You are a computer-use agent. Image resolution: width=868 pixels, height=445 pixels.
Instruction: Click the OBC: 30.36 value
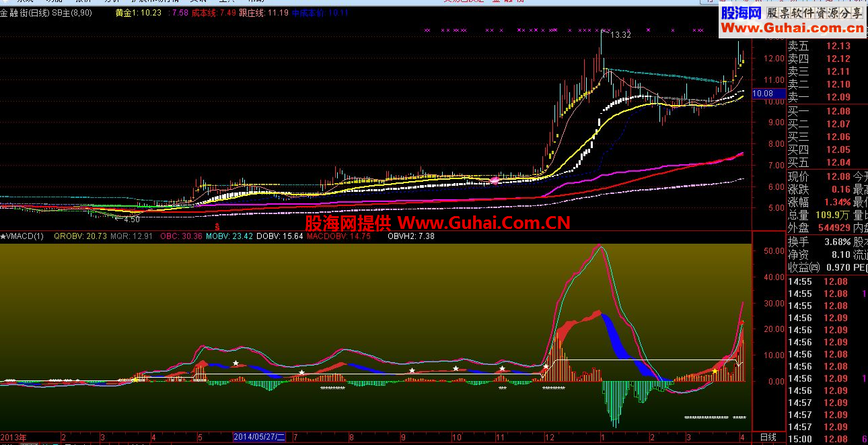182,236
